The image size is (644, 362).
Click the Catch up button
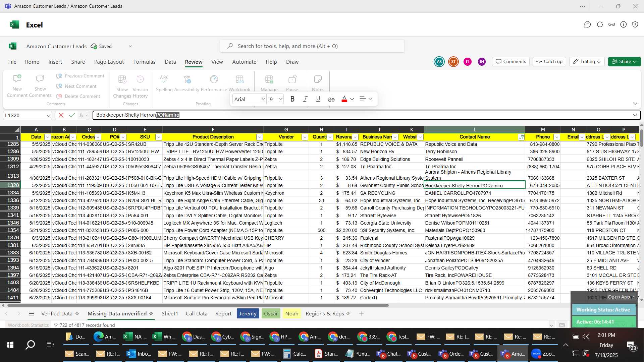(549, 61)
